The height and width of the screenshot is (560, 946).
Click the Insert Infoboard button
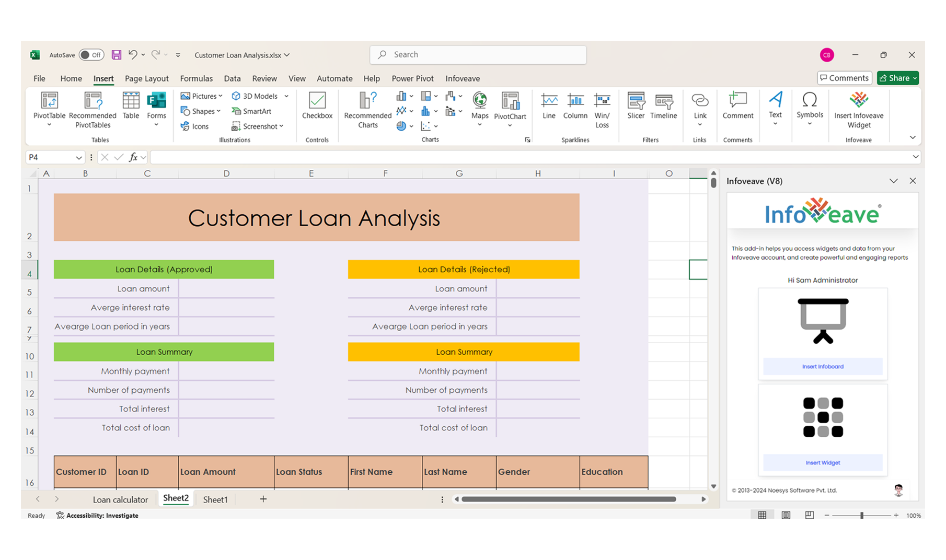[823, 366]
